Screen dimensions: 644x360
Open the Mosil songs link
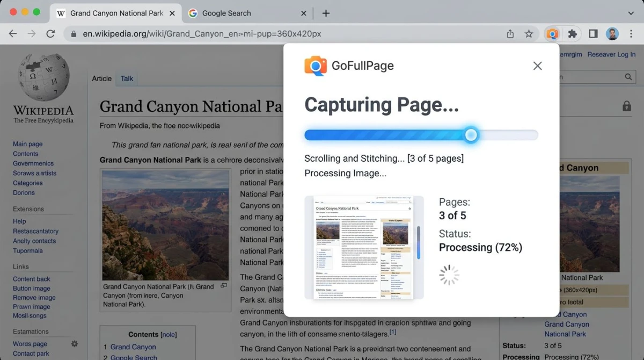click(x=30, y=315)
